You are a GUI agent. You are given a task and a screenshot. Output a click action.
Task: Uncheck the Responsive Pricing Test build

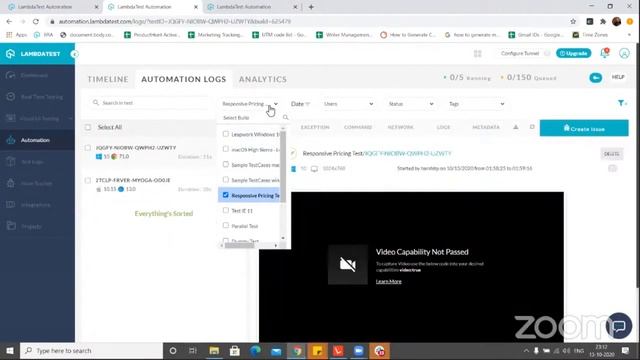coord(226,195)
